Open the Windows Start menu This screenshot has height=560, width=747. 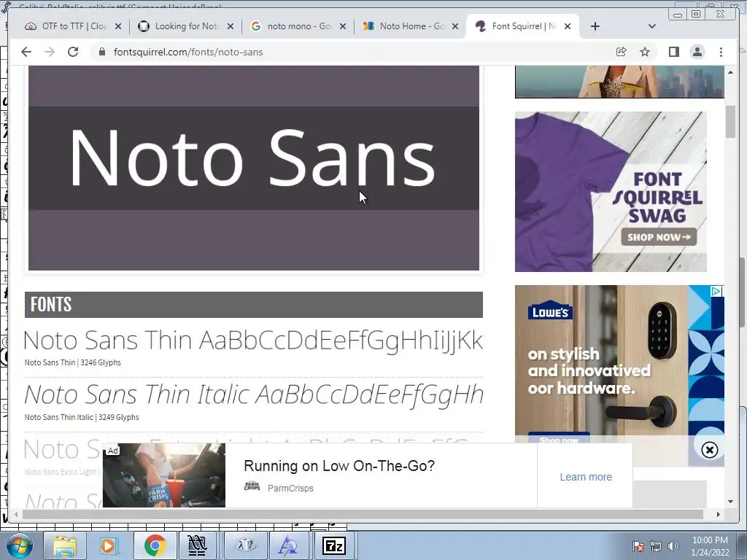coord(20,545)
